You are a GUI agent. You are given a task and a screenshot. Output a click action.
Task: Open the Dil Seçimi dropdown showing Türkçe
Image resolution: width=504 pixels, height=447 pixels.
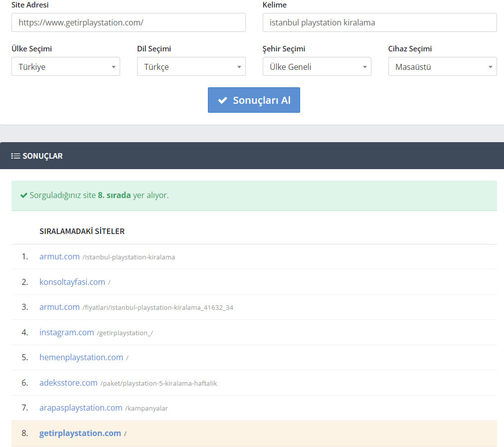tap(191, 66)
